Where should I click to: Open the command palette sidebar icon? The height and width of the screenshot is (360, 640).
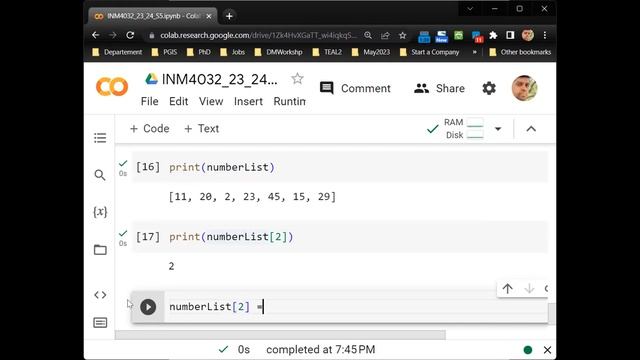[x=100, y=323]
